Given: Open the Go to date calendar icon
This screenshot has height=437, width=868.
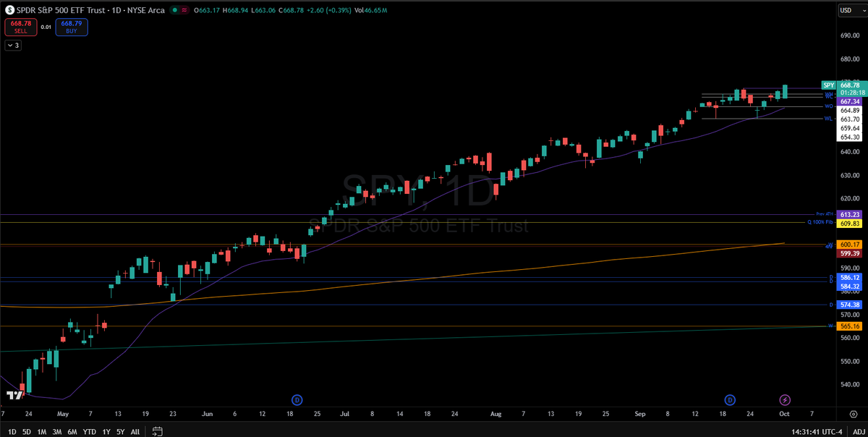Looking at the screenshot, I should coord(157,431).
